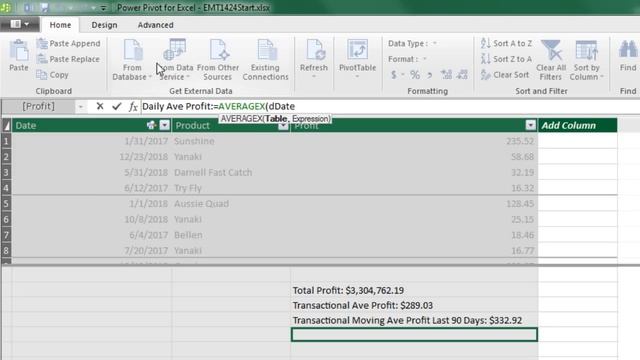Sort Z to A
Viewport: 640px width, 360px height.
[506, 59]
